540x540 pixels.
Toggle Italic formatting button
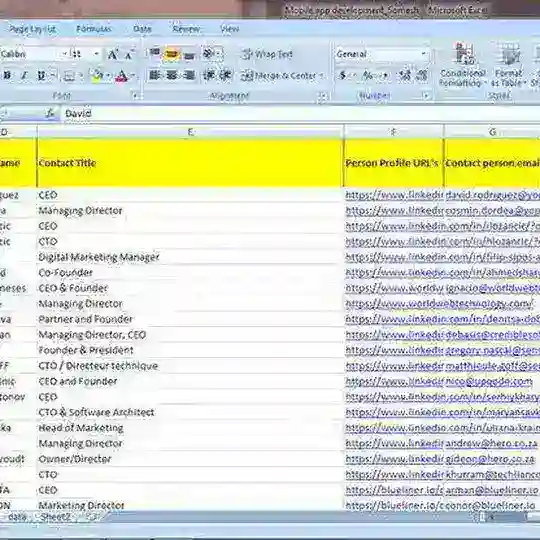tap(24, 75)
